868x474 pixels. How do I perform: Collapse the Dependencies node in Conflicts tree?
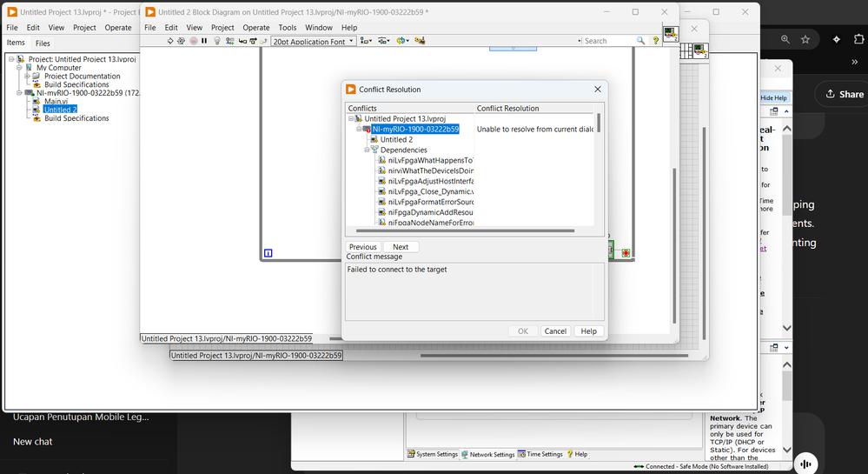[x=367, y=150]
